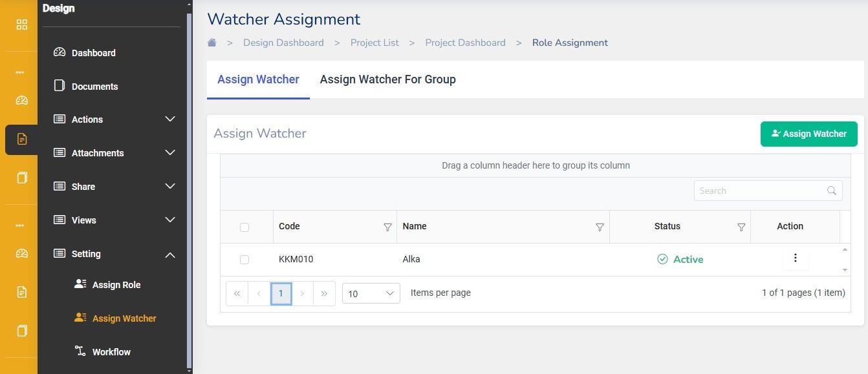Click the home icon in breadcrumb

coord(212,43)
